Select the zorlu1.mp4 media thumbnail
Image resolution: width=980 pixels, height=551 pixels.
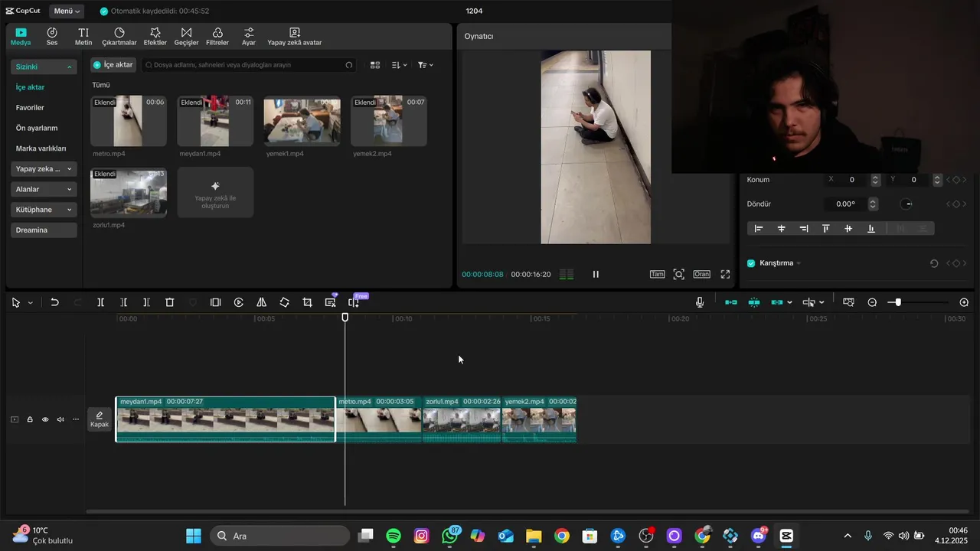tap(129, 192)
